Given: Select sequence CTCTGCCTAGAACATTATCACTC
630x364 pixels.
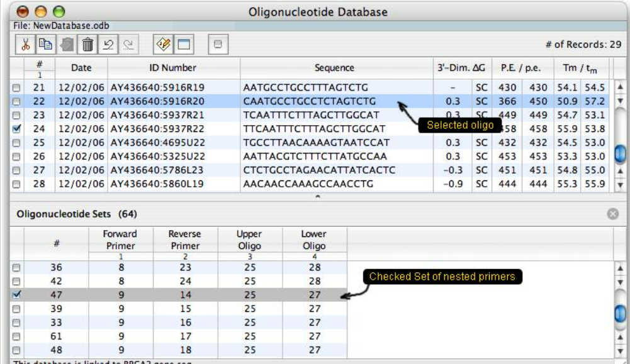Looking at the screenshot, I should click(319, 170).
